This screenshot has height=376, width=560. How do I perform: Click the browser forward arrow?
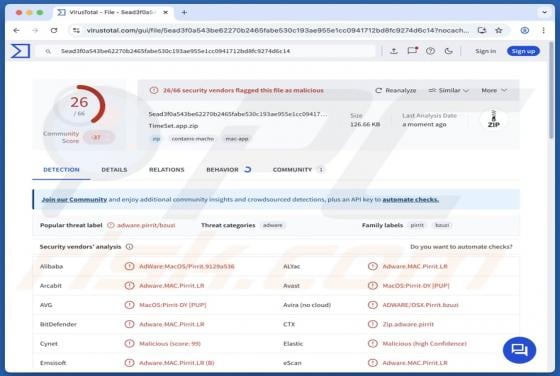coord(35,31)
